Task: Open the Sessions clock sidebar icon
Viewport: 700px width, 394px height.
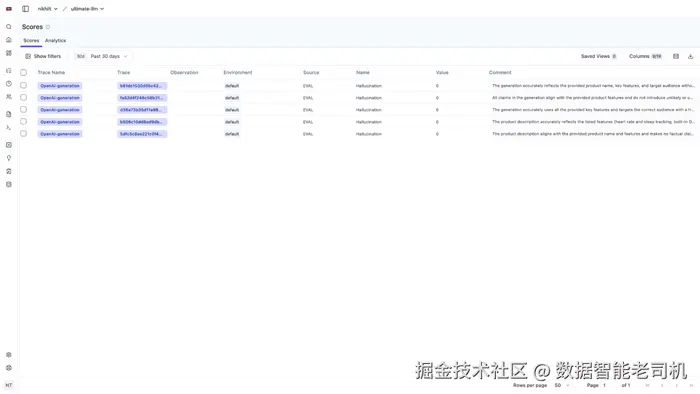Action: tap(8, 83)
